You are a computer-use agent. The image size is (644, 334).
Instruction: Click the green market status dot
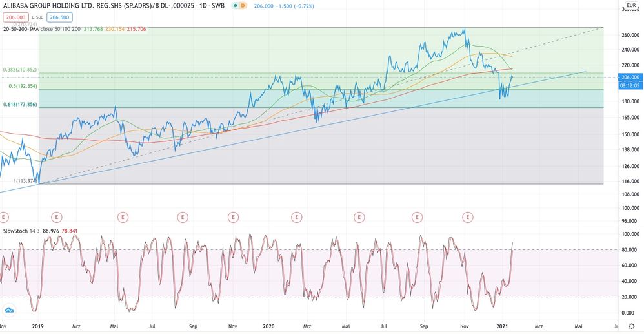(234, 6)
